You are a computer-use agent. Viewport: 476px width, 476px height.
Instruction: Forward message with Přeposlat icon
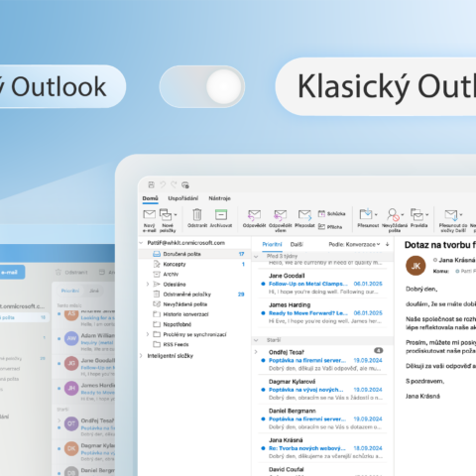coord(304,215)
